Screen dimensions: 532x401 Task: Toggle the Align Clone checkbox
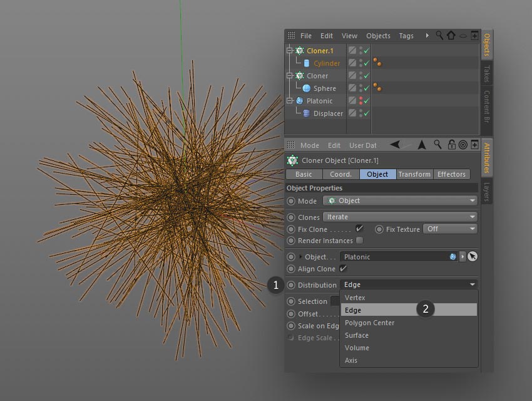(343, 269)
